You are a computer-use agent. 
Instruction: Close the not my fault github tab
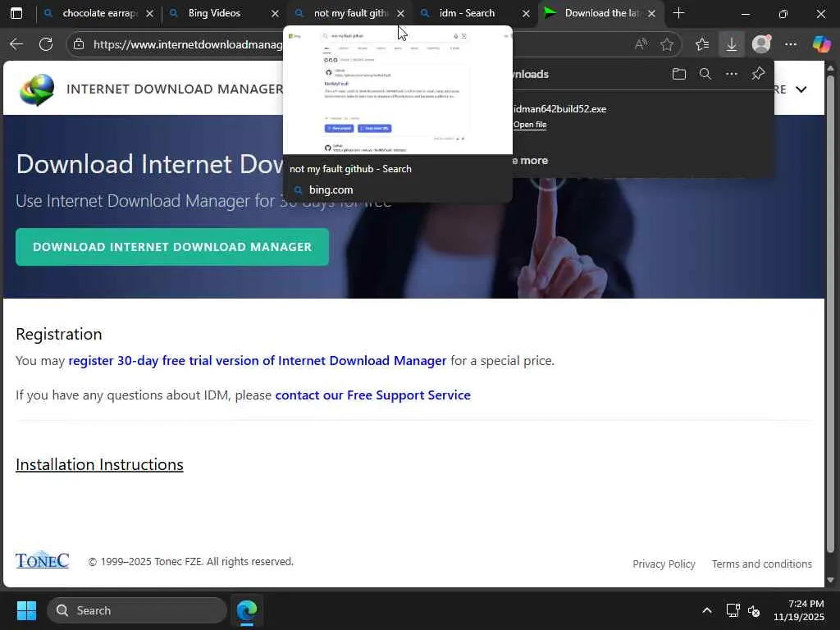click(400, 13)
